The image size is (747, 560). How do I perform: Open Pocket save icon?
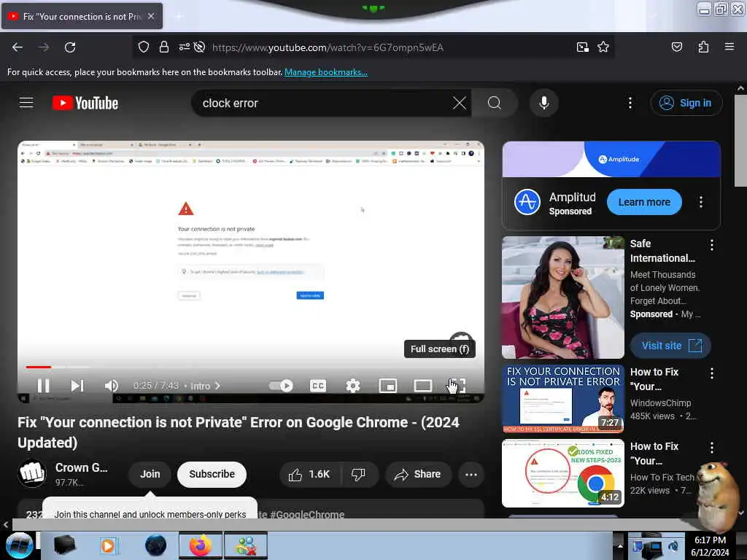point(676,47)
